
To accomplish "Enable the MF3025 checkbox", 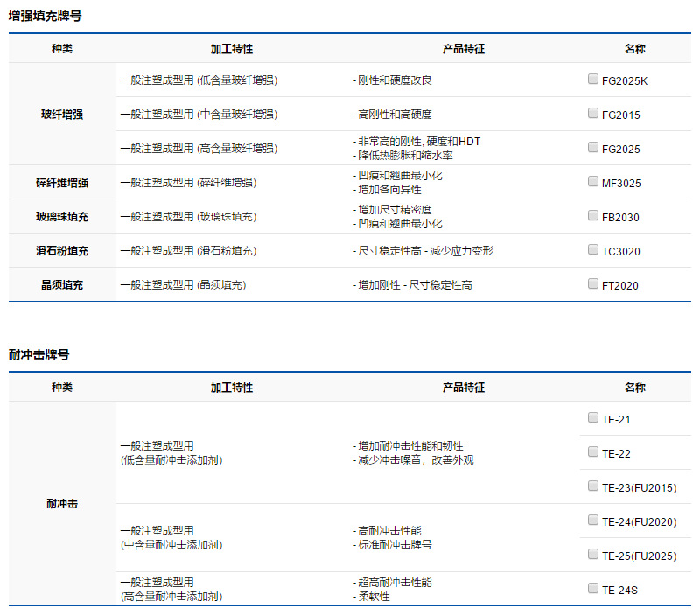I will (x=593, y=181).
